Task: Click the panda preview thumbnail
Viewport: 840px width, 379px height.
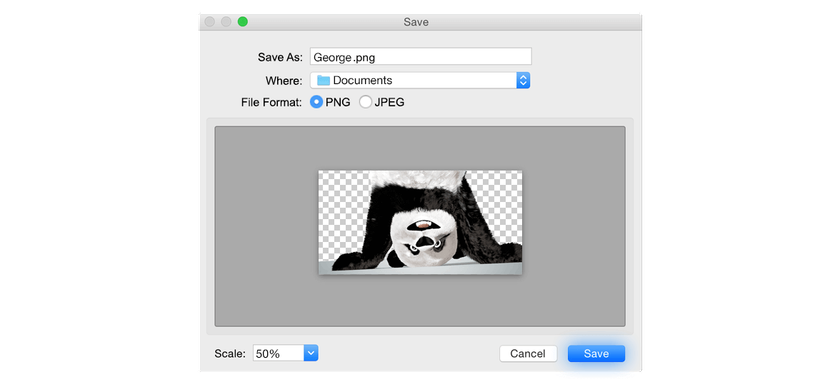Action: (420, 222)
